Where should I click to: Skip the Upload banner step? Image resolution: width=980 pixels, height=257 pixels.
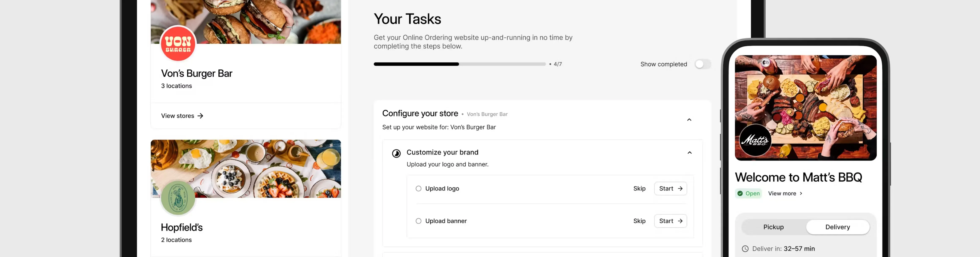pyautogui.click(x=639, y=221)
